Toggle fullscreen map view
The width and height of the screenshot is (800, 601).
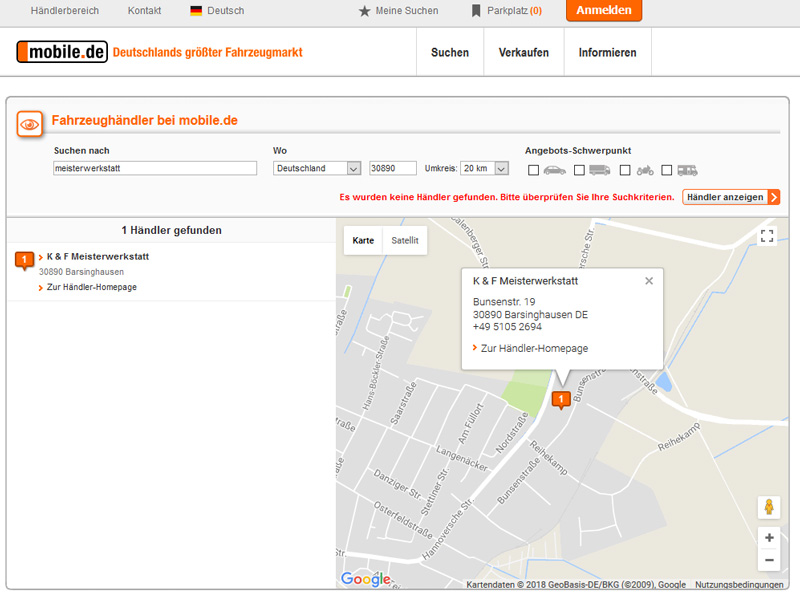(x=767, y=236)
